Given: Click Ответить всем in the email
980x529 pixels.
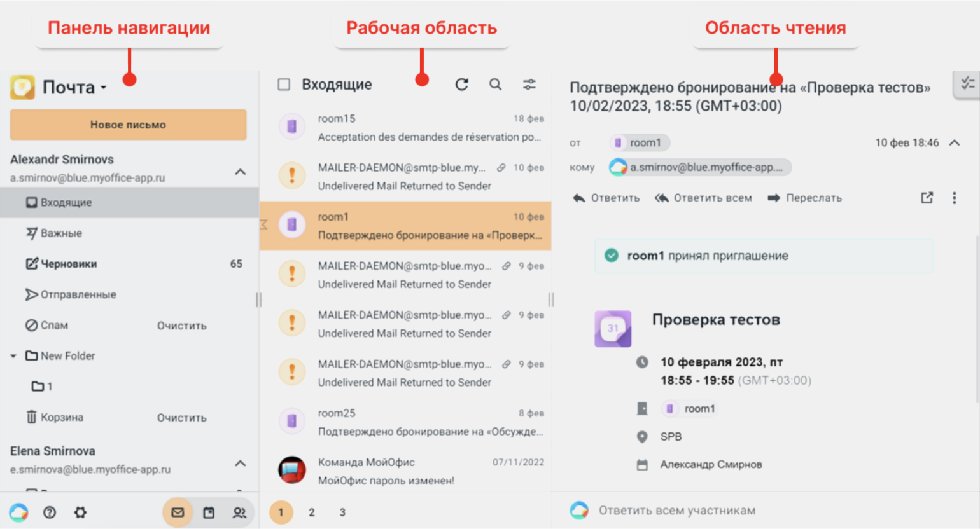Looking at the screenshot, I should [x=704, y=198].
